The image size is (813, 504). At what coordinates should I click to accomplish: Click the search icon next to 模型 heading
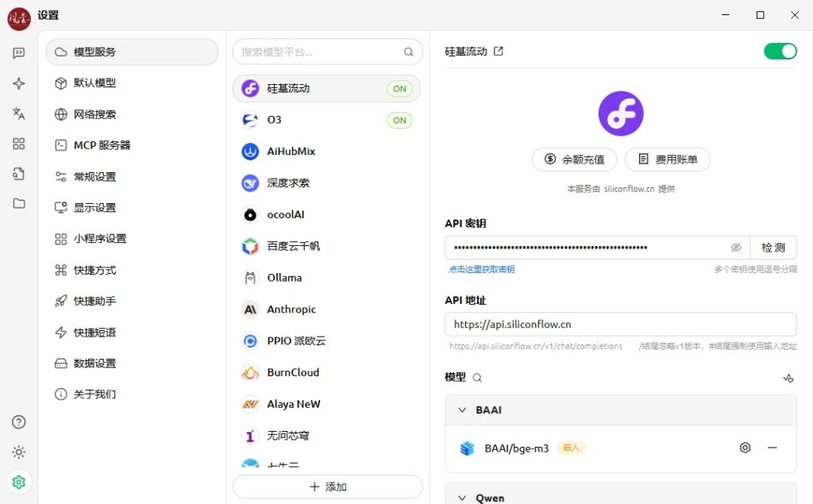click(x=477, y=378)
